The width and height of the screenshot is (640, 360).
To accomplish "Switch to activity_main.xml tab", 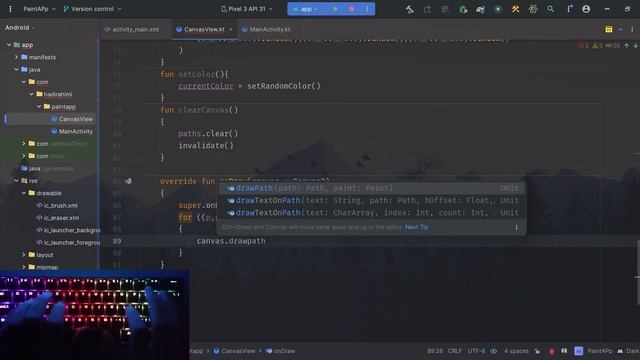I will 132,29.
